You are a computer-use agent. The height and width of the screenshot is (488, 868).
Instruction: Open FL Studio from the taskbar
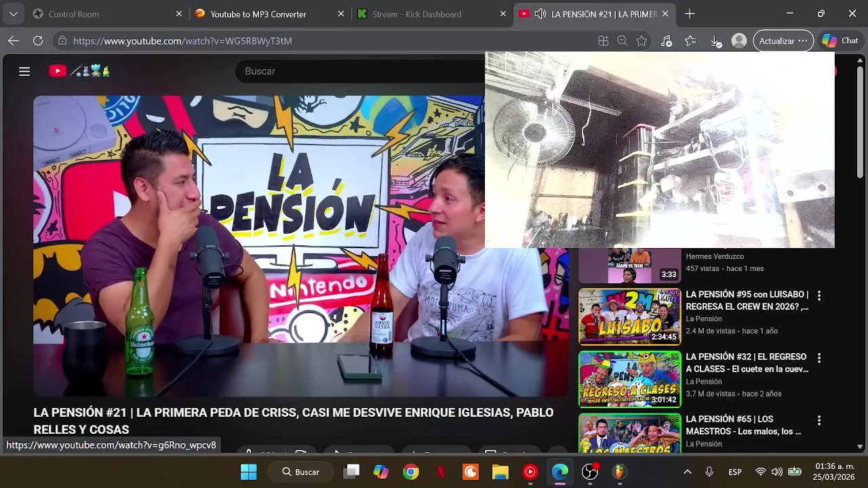point(620,472)
